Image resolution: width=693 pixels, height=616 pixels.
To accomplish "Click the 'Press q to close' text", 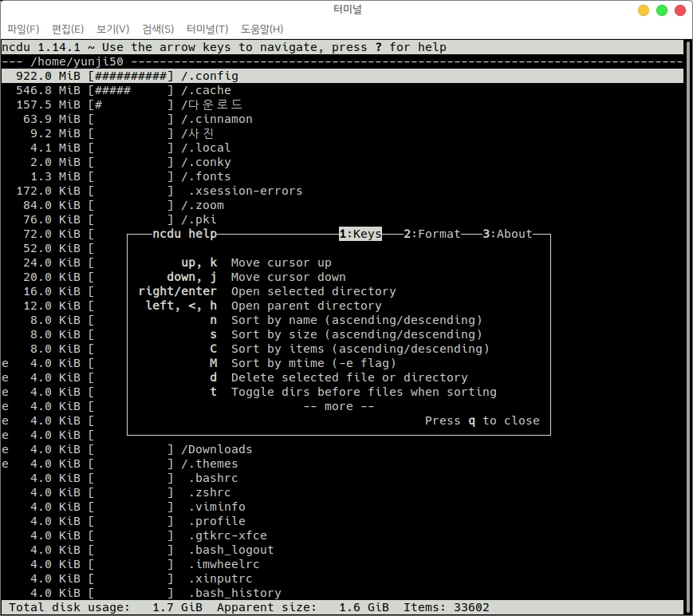I will click(482, 421).
